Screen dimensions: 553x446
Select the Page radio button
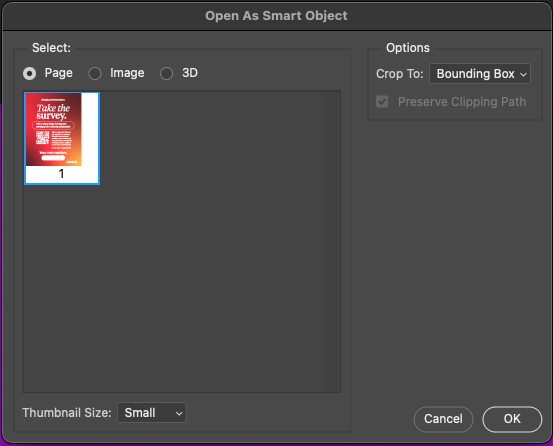[x=30, y=74]
